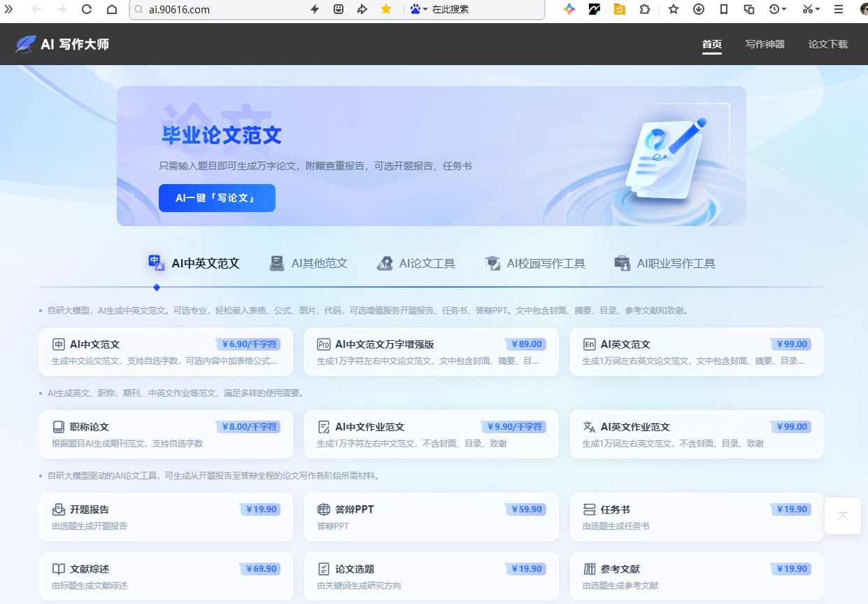Open the history clock dropdown
This screenshot has height=604, width=868.
coord(778,9)
